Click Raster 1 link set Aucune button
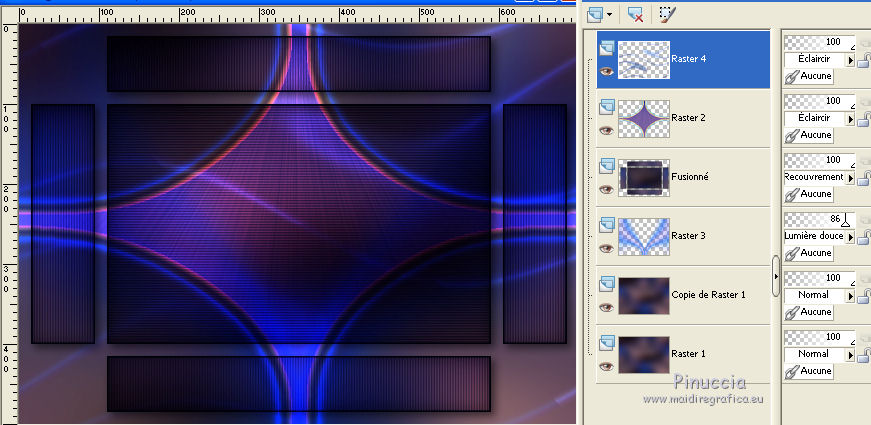 (809, 371)
